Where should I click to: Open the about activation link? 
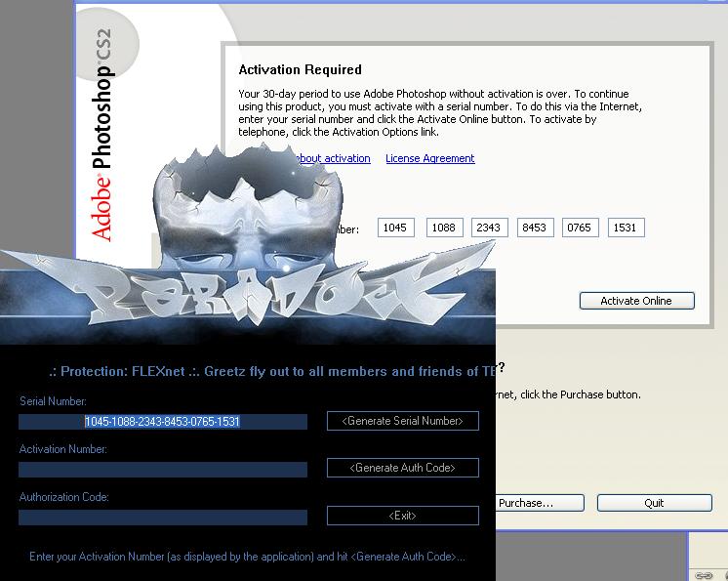coord(332,158)
